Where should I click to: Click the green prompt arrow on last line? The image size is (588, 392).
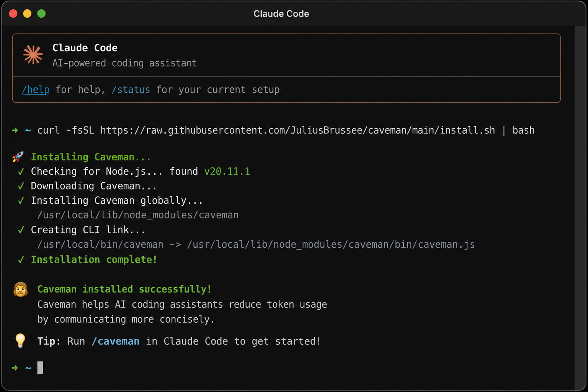(15, 368)
